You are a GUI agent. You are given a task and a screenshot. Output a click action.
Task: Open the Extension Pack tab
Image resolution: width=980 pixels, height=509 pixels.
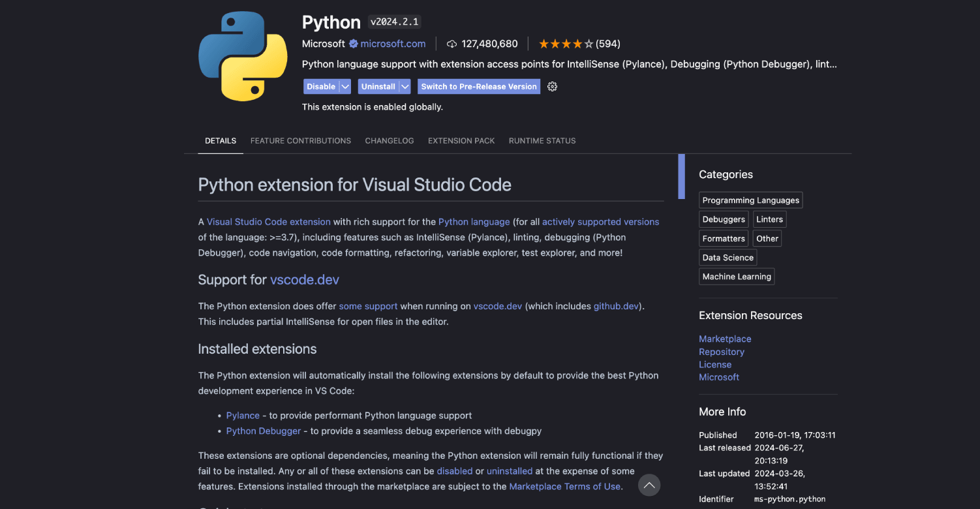(x=461, y=141)
